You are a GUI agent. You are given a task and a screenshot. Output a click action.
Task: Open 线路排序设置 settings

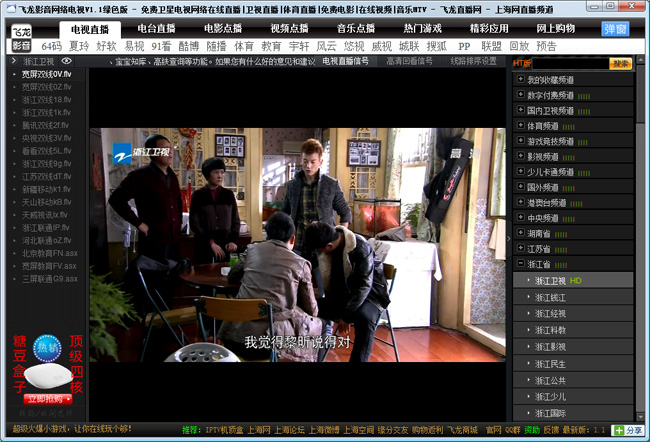click(x=473, y=61)
